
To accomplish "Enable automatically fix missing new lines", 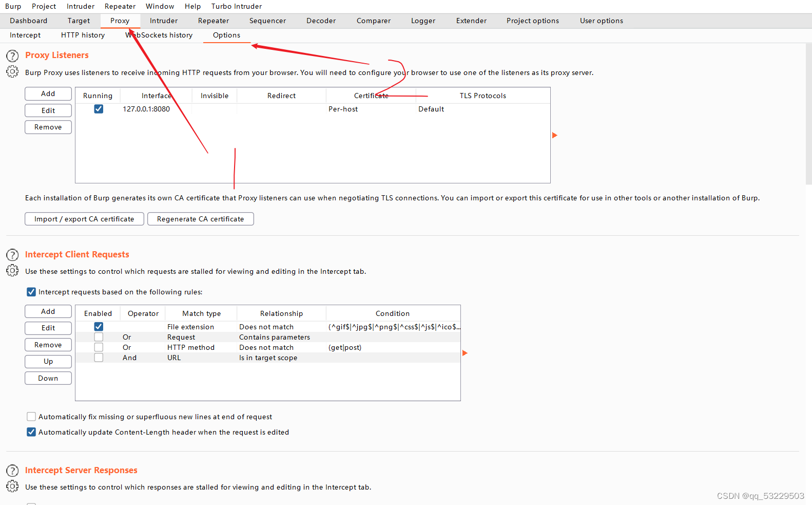I will pyautogui.click(x=31, y=417).
